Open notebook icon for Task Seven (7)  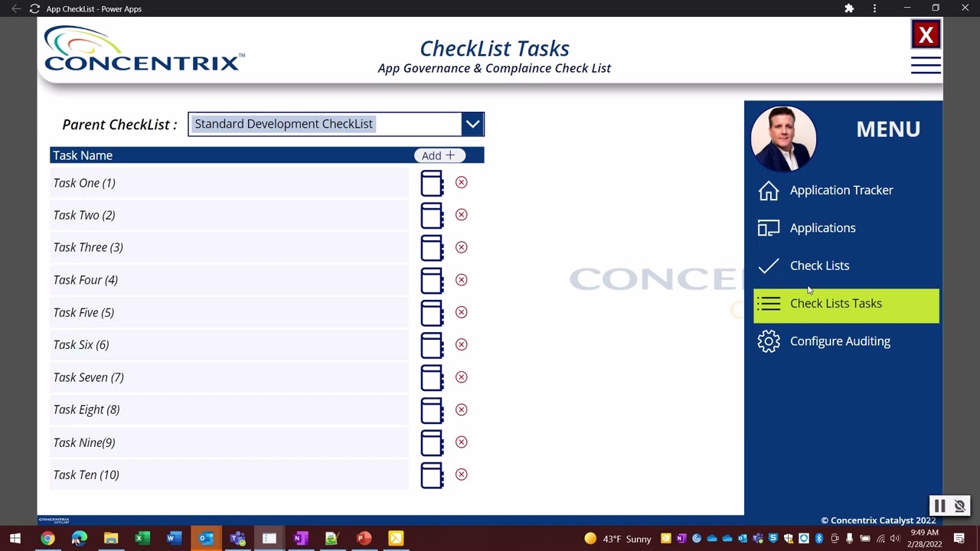click(432, 378)
